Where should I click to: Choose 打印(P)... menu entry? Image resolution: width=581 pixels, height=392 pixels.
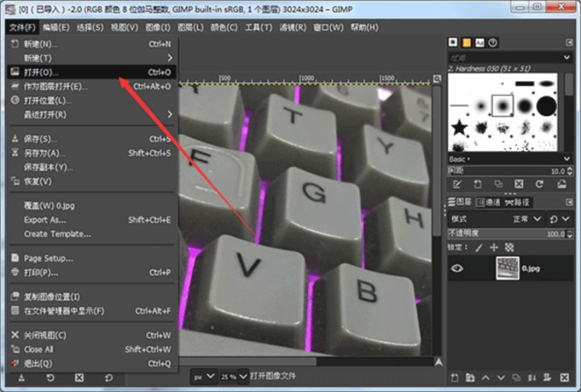coord(92,272)
